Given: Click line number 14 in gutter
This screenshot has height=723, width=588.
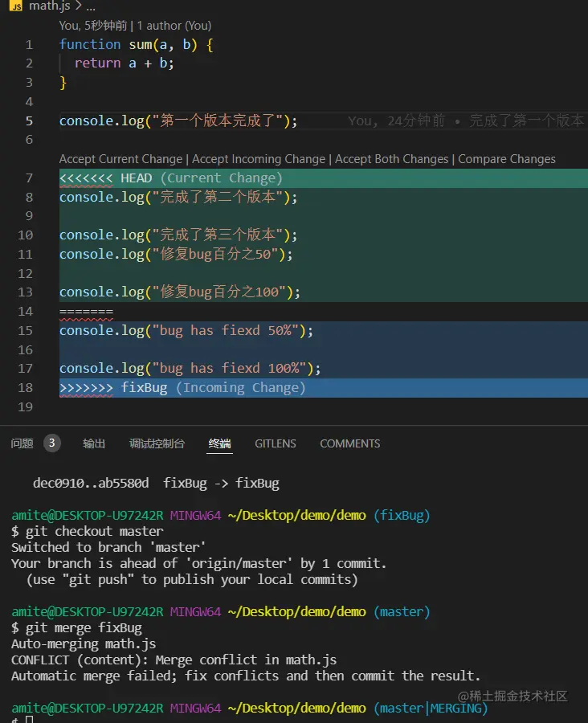Looking at the screenshot, I should point(26,312).
